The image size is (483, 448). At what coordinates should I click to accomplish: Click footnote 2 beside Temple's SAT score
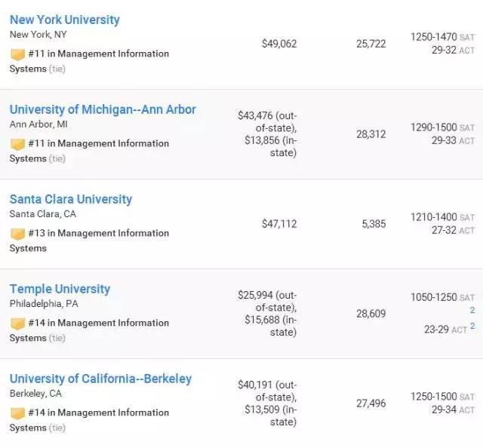click(472, 310)
